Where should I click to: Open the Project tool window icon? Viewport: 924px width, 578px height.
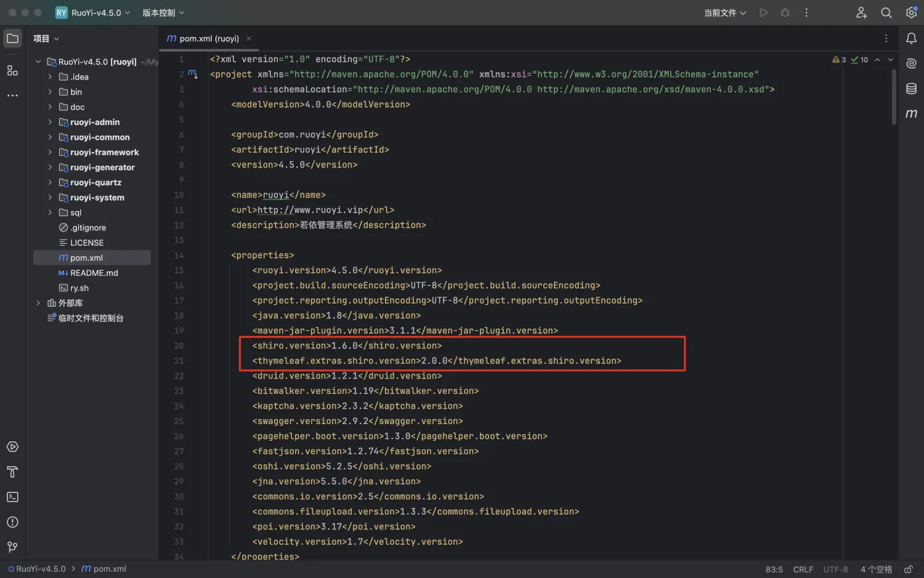[x=12, y=39]
